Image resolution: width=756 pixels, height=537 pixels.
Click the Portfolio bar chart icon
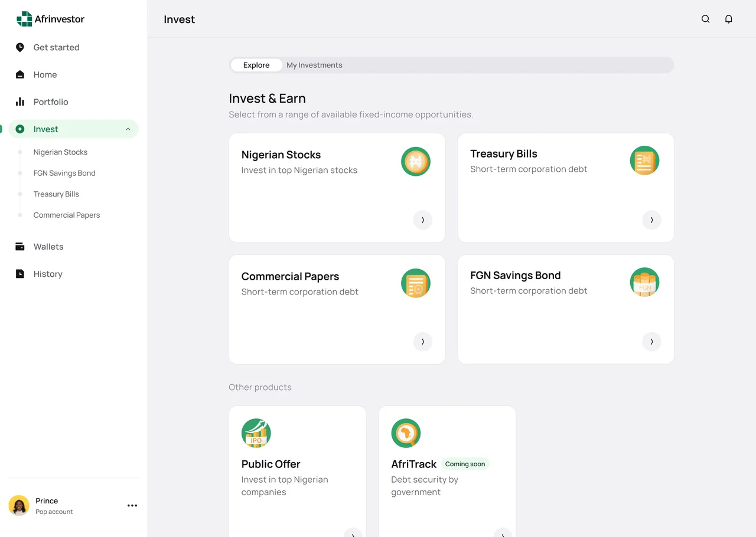pyautogui.click(x=20, y=101)
